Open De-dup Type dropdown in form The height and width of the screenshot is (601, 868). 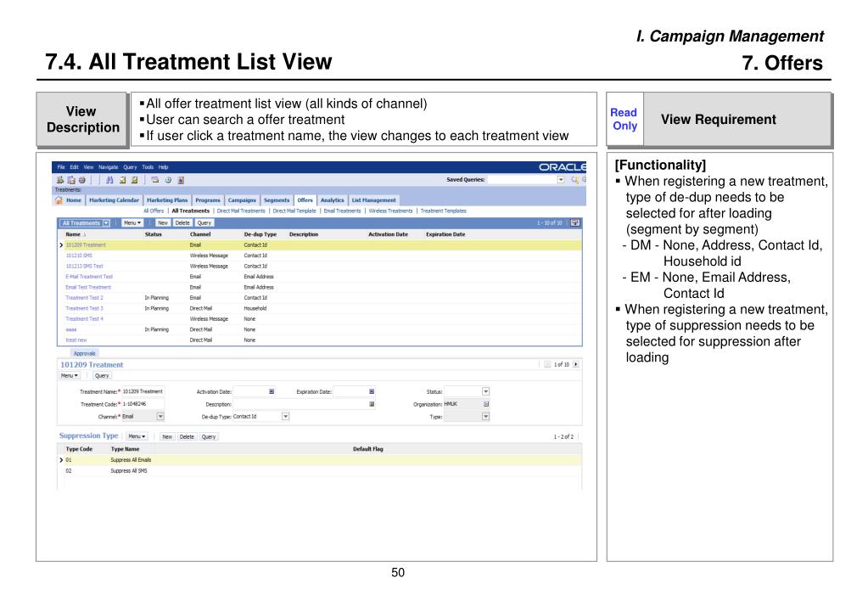[x=286, y=417]
